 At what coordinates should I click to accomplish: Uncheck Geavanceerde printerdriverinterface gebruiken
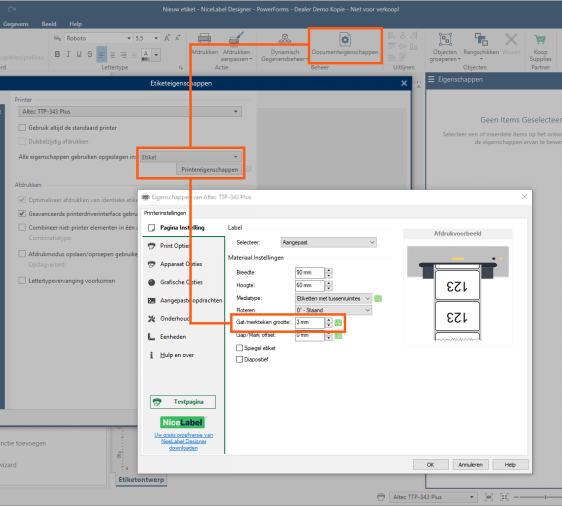(x=22, y=214)
